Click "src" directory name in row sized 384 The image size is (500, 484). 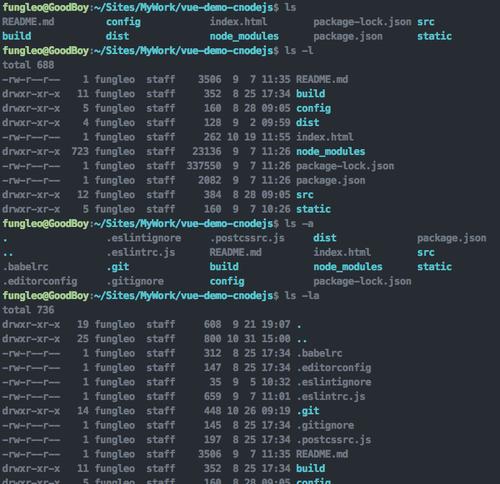coord(305,195)
